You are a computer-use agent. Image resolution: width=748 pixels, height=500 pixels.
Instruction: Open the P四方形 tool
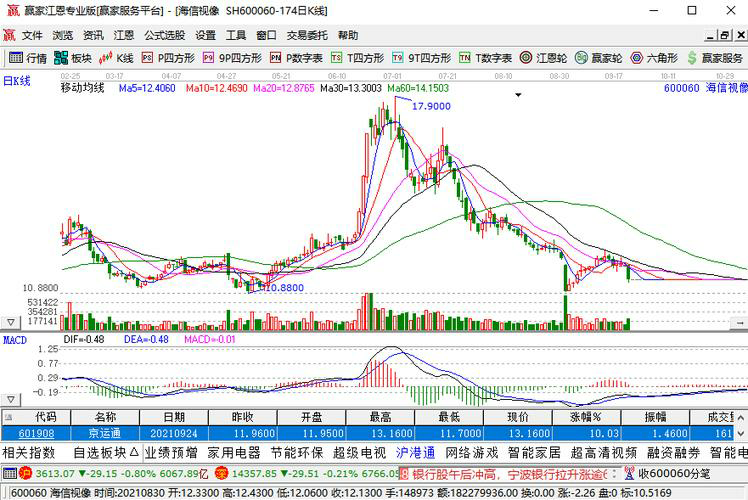[168, 58]
